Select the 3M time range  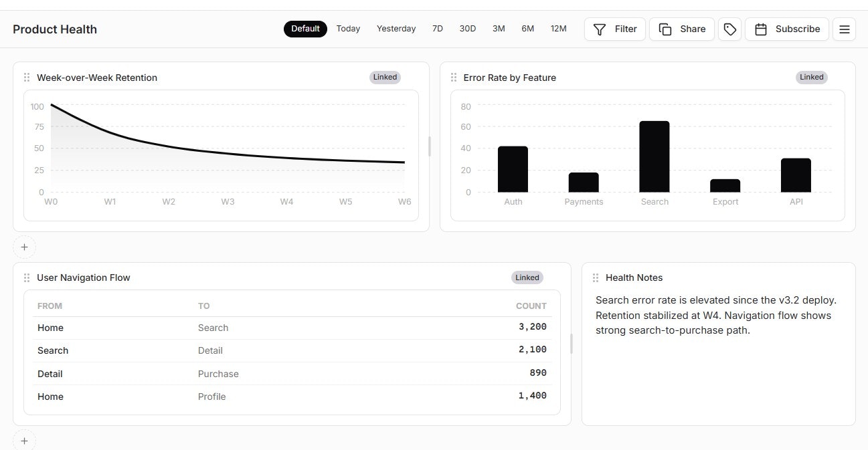click(499, 29)
